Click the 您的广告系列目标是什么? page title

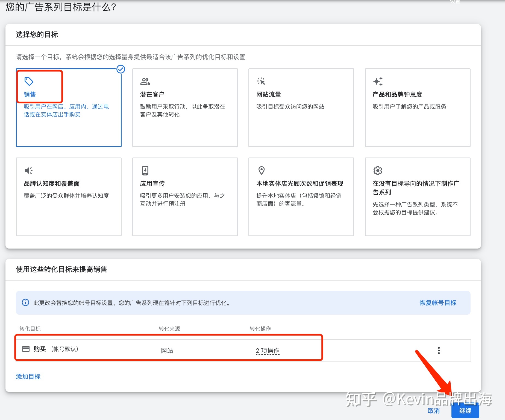click(61, 7)
